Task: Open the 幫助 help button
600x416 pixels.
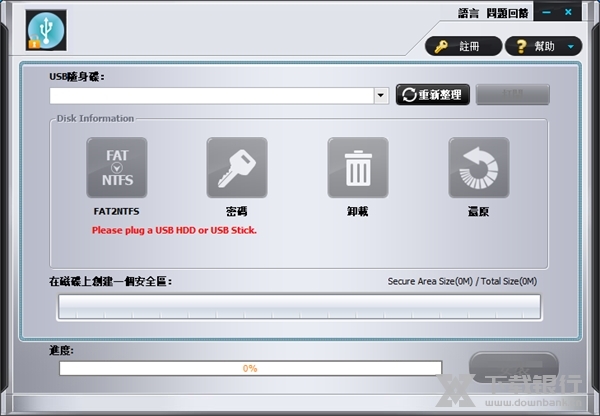Action: point(543,46)
